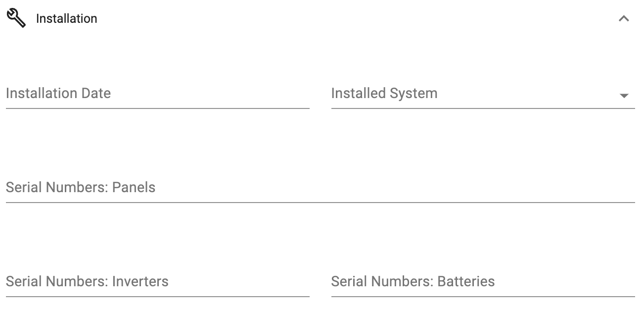Viewport: 644px width, 313px height.
Task: Select the Installed System combo box
Action: [483, 94]
